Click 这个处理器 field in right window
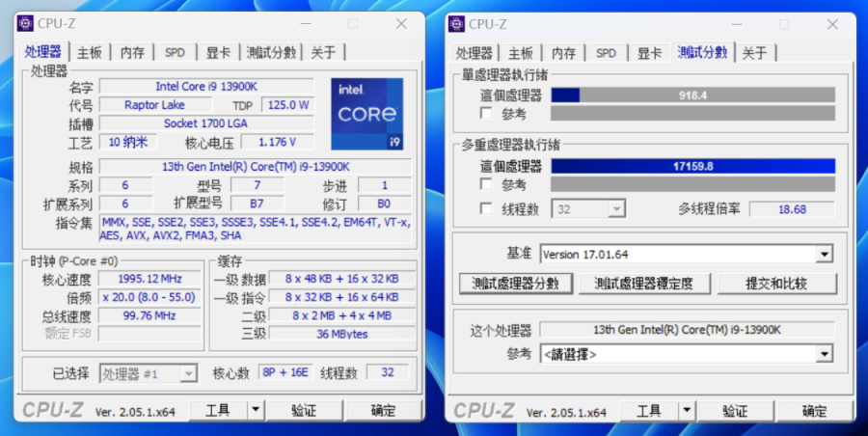The image size is (868, 436). (x=687, y=330)
